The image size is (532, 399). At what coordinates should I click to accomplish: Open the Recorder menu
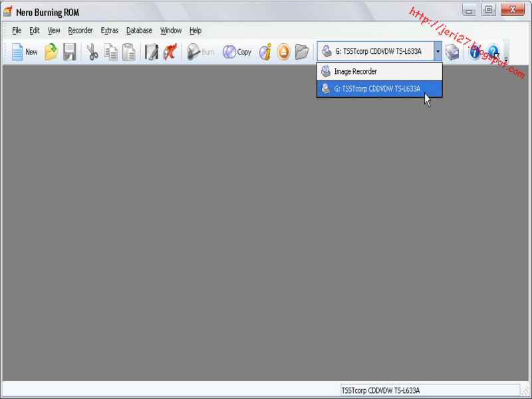click(x=80, y=31)
